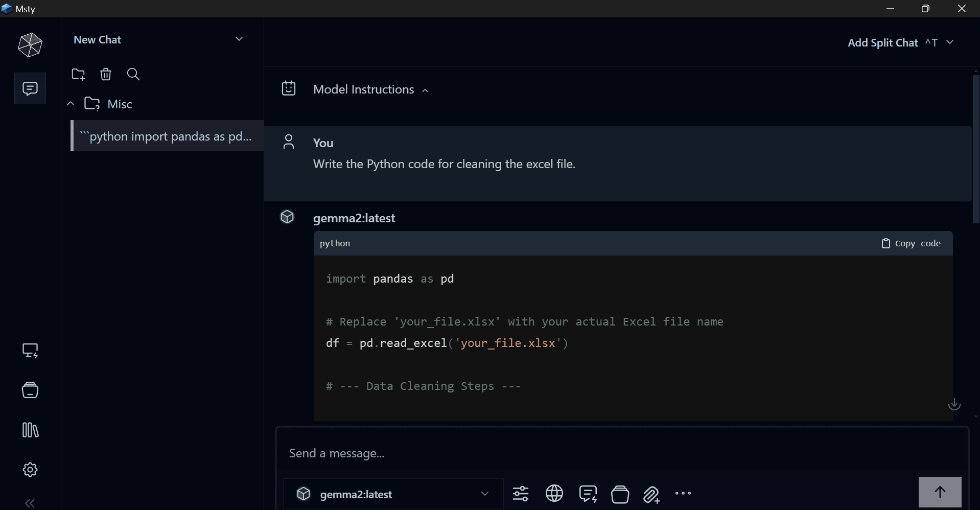Send message with up-arrow button
This screenshot has width=980, height=510.
tap(940, 492)
